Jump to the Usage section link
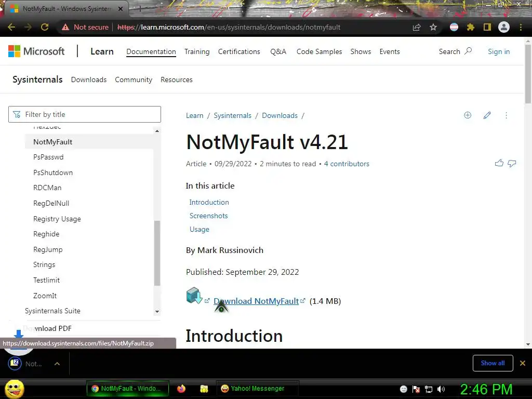 click(199, 229)
